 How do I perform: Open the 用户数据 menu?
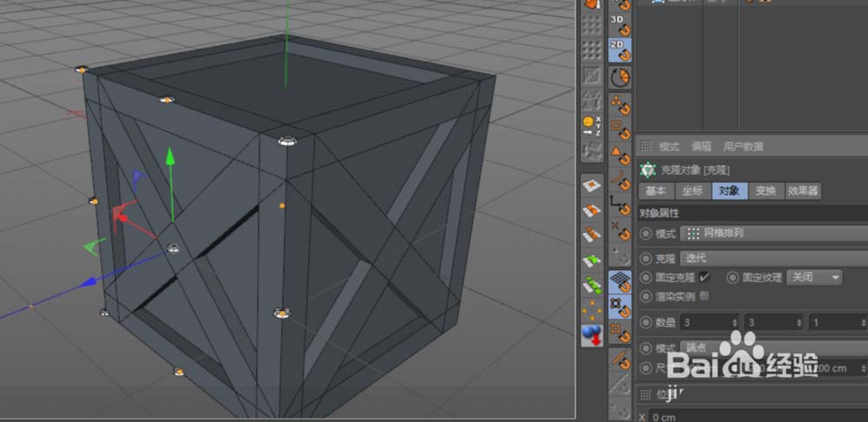743,147
